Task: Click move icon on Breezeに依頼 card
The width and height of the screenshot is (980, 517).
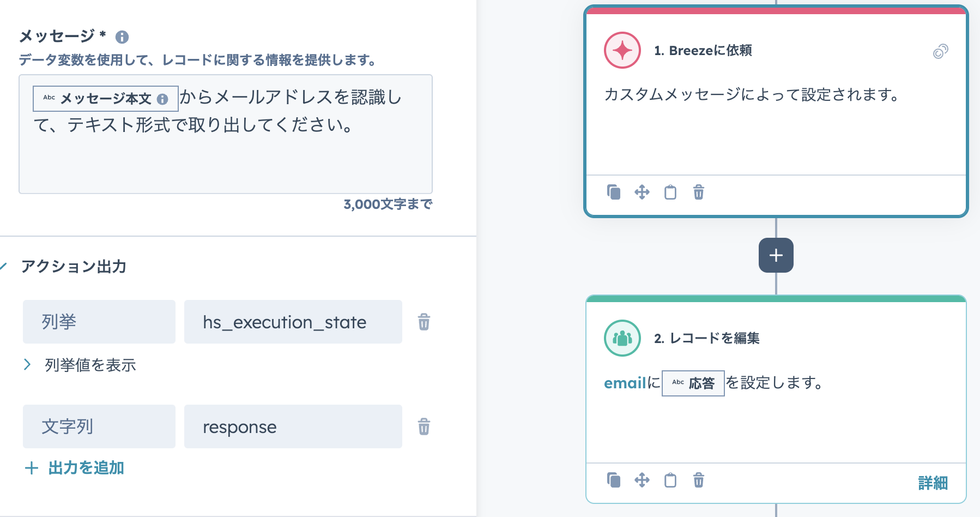Action: pyautogui.click(x=642, y=192)
